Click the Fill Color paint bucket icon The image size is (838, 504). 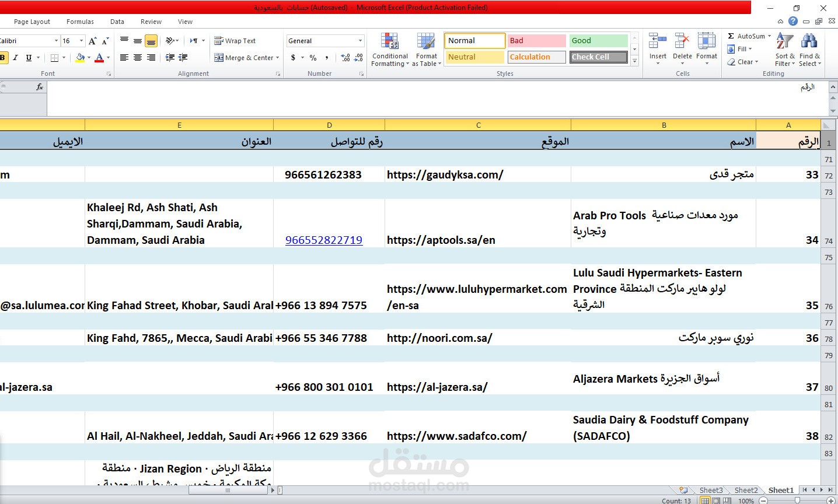81,58
